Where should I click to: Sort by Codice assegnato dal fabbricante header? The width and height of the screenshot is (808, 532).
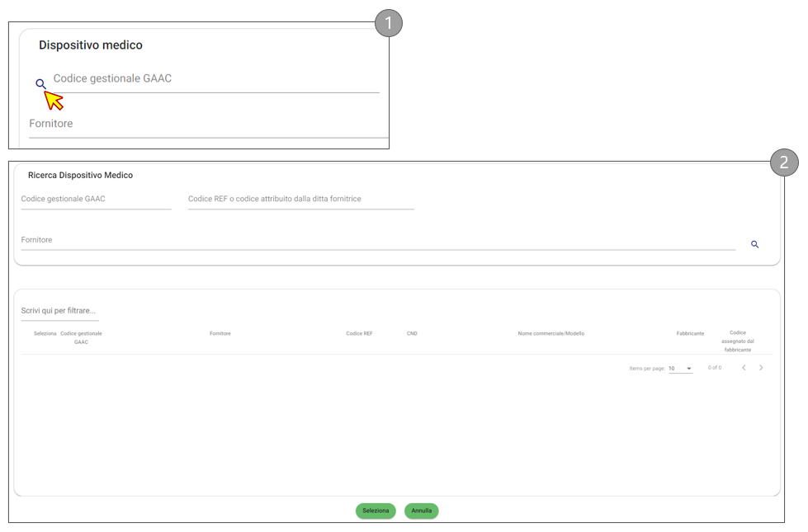(737, 341)
